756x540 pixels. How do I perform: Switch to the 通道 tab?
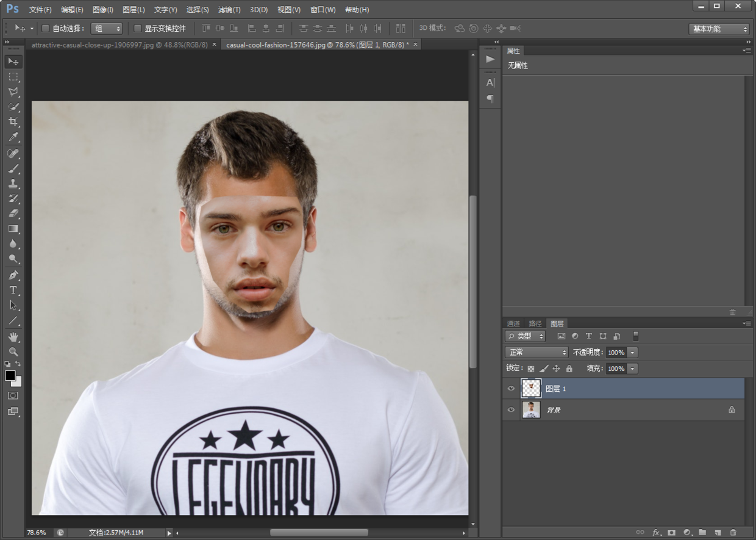(x=513, y=324)
